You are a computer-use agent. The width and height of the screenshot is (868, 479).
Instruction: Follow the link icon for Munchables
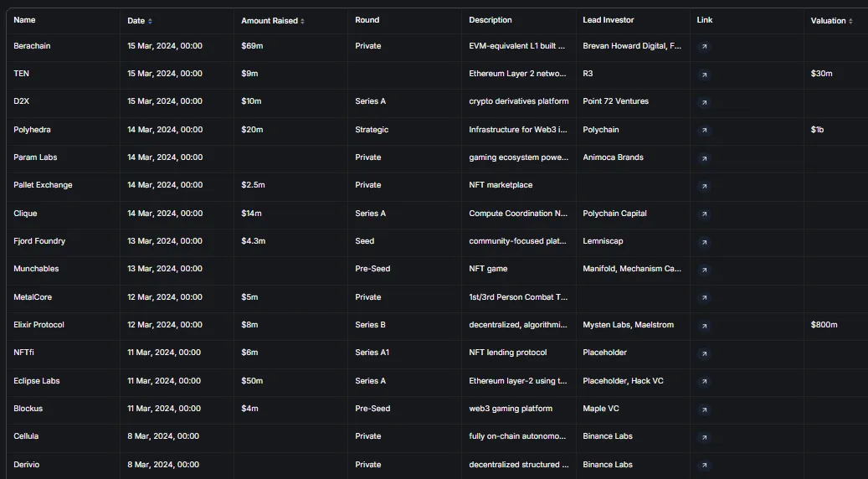(704, 270)
